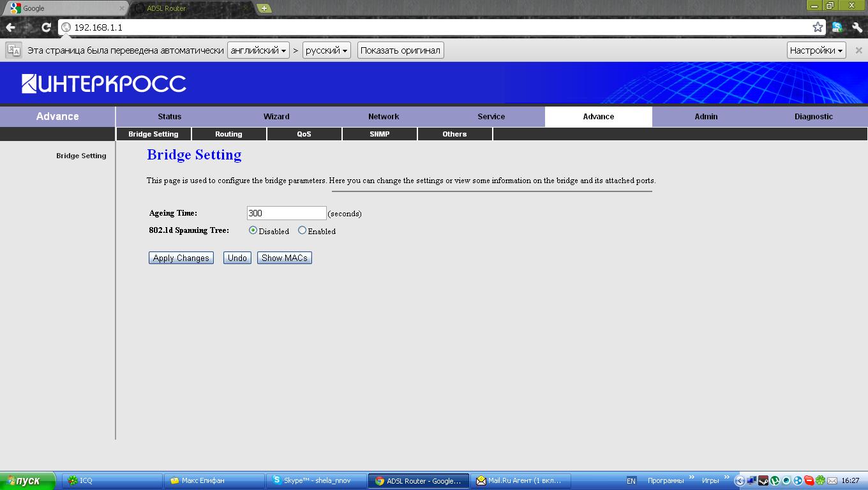Open the uTorrent tray icon
Viewport: 868px width, 490px height.
coord(775,480)
